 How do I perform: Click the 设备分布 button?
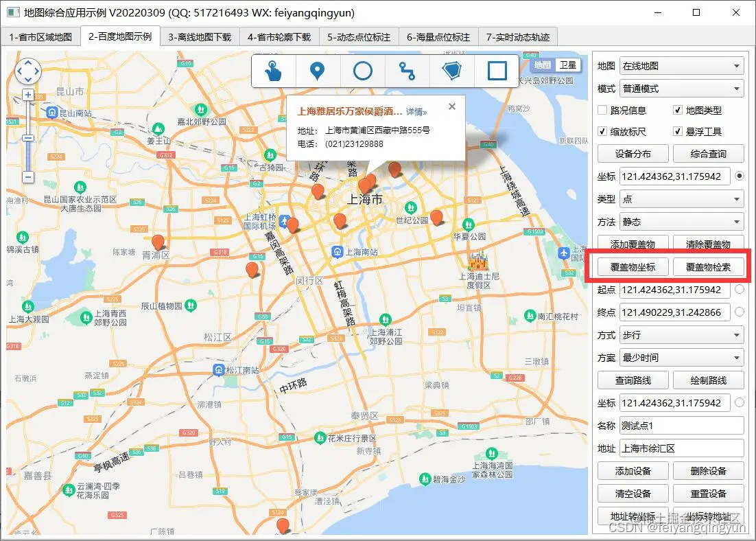633,154
